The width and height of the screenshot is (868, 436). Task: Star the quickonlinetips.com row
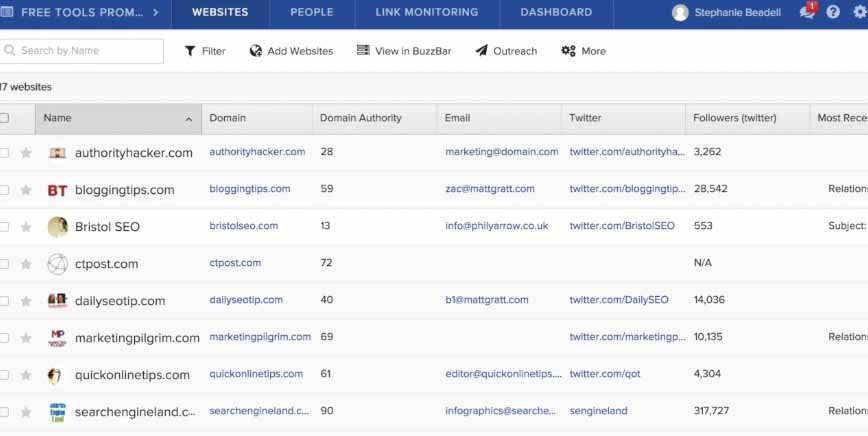(26, 375)
